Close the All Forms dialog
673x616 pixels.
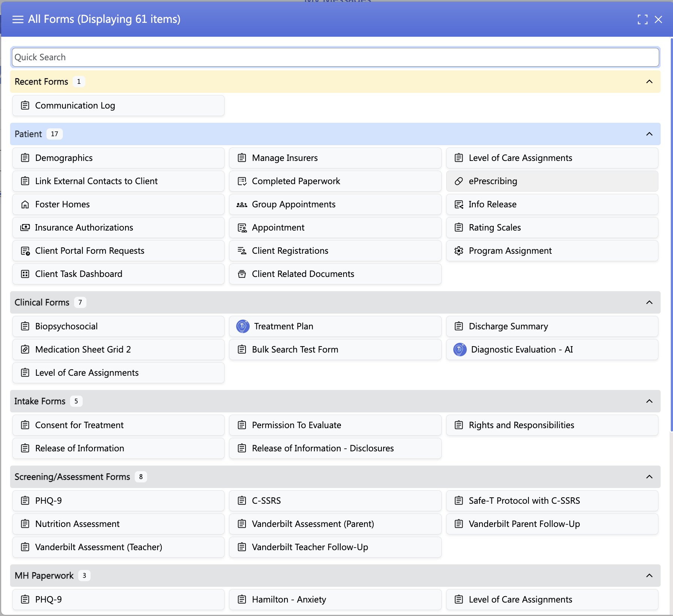tap(658, 19)
